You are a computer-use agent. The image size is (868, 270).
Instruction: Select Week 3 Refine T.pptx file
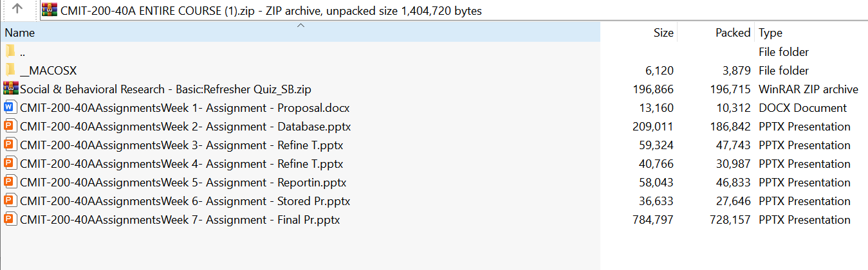coord(181,145)
